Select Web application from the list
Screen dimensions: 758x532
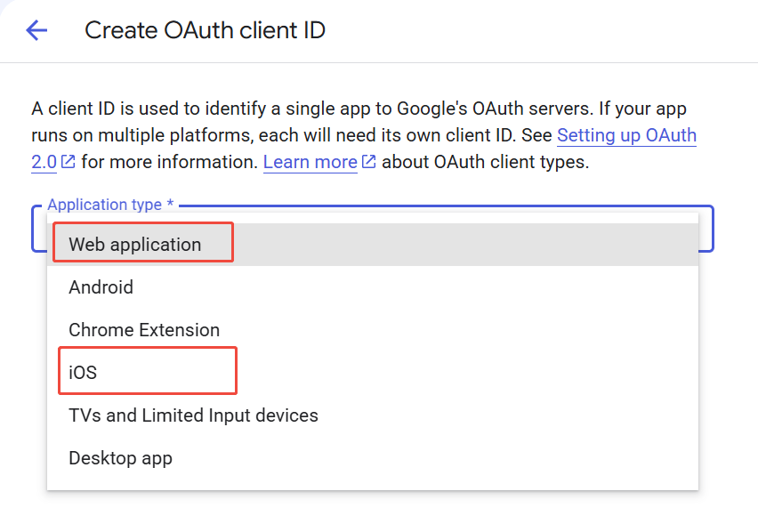tap(373, 245)
